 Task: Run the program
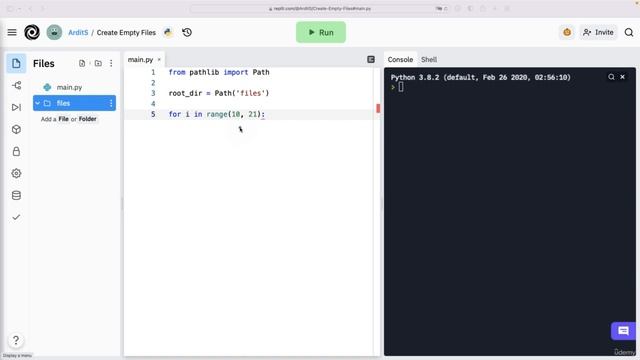321,32
